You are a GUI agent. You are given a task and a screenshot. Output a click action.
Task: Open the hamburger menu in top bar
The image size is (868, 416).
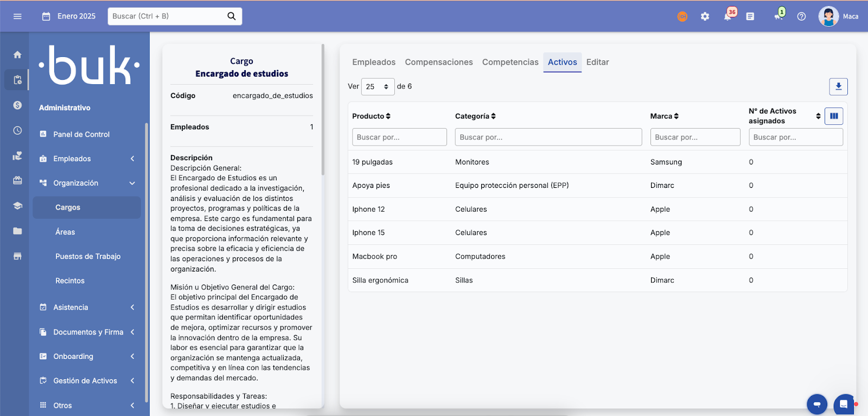click(x=17, y=16)
